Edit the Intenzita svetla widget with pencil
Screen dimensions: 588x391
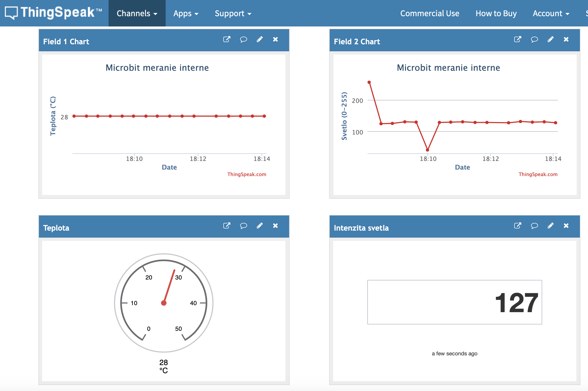click(550, 226)
